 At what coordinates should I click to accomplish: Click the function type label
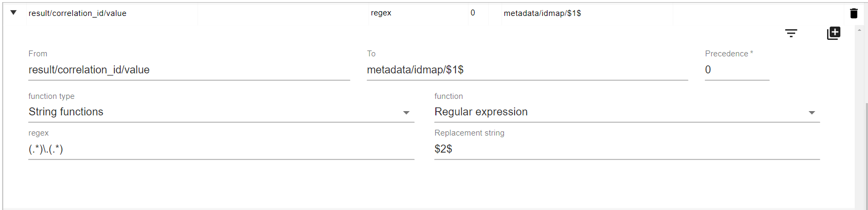[52, 96]
